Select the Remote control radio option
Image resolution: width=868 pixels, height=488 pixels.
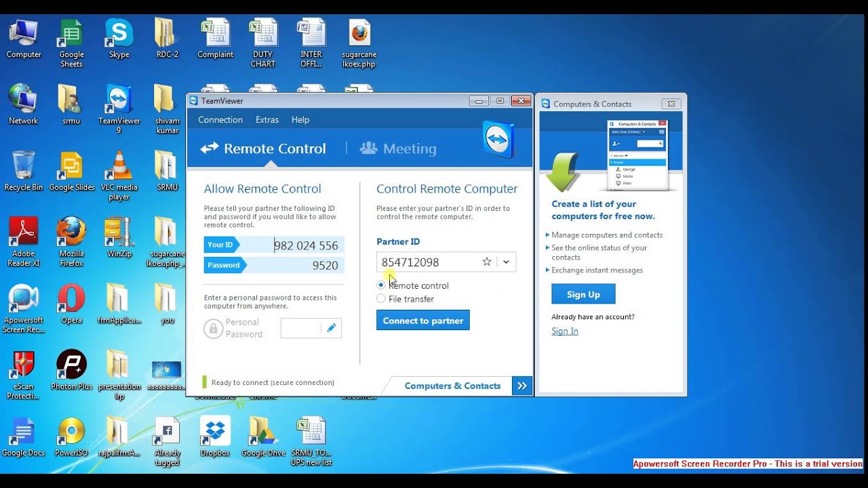[x=381, y=285]
